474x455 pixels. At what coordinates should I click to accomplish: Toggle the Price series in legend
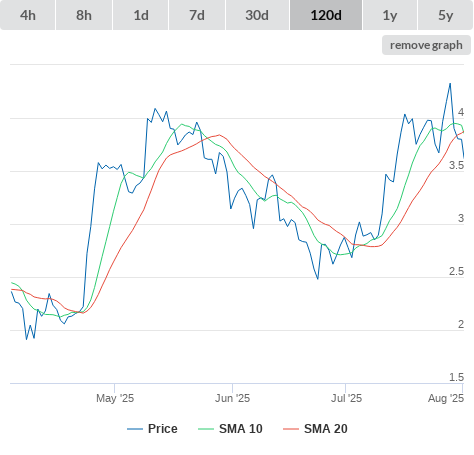pyautogui.click(x=163, y=429)
